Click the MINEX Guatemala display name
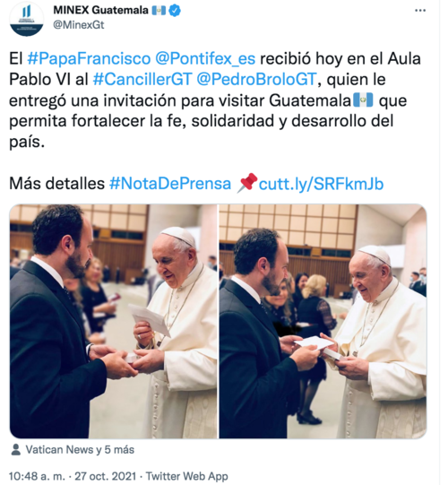Image resolution: width=448 pixels, height=485 pixels. click(100, 10)
